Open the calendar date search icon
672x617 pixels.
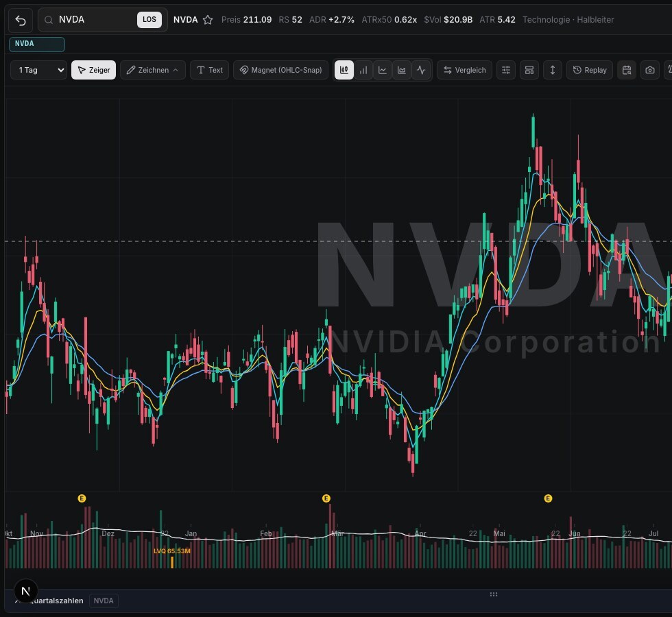627,70
